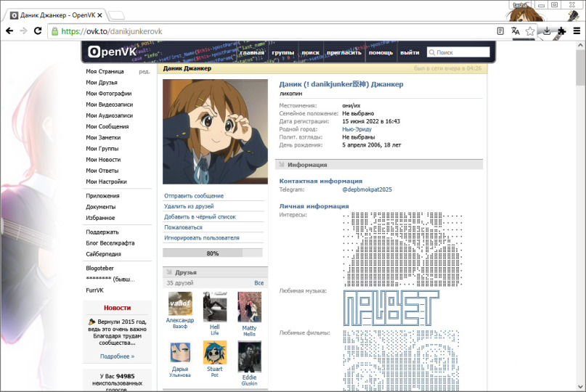Viewport: 586px width, 392px height.
Task: Click the profile avatar picture
Action: pyautogui.click(x=215, y=131)
